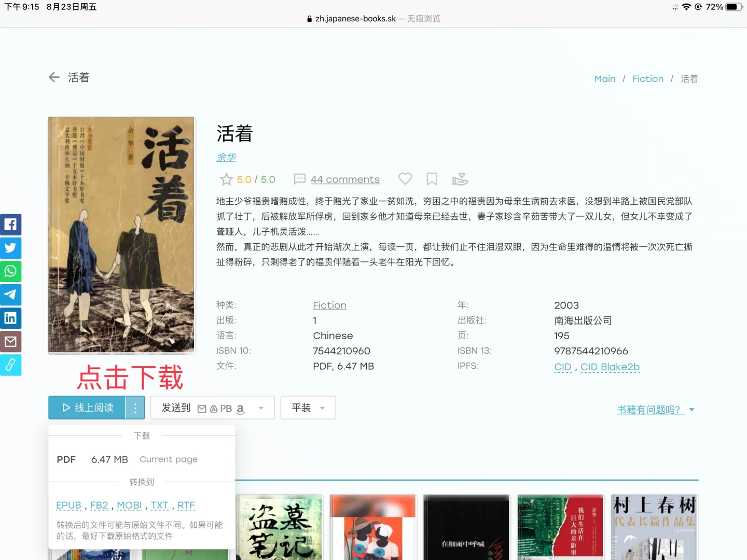Open the 盗墓笔记 related book
The width and height of the screenshot is (747, 560).
click(x=280, y=527)
